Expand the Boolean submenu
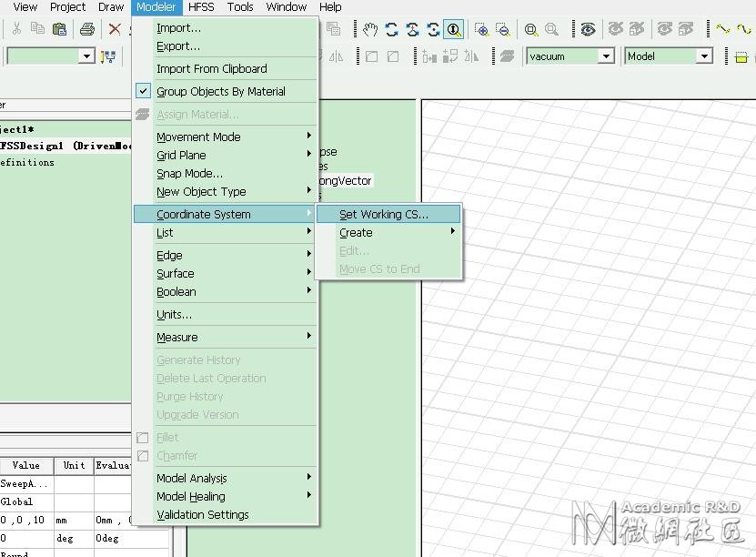756x557 pixels. pyautogui.click(x=225, y=292)
